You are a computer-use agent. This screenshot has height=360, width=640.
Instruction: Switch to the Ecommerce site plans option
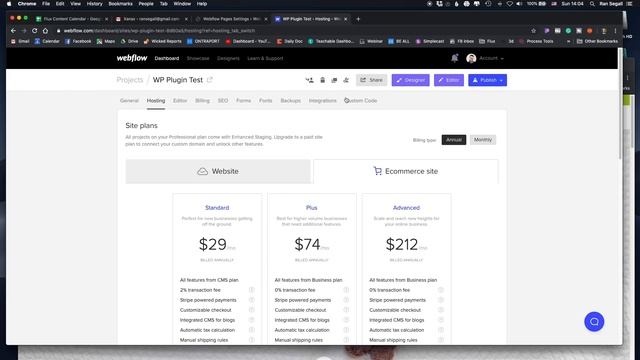click(406, 171)
